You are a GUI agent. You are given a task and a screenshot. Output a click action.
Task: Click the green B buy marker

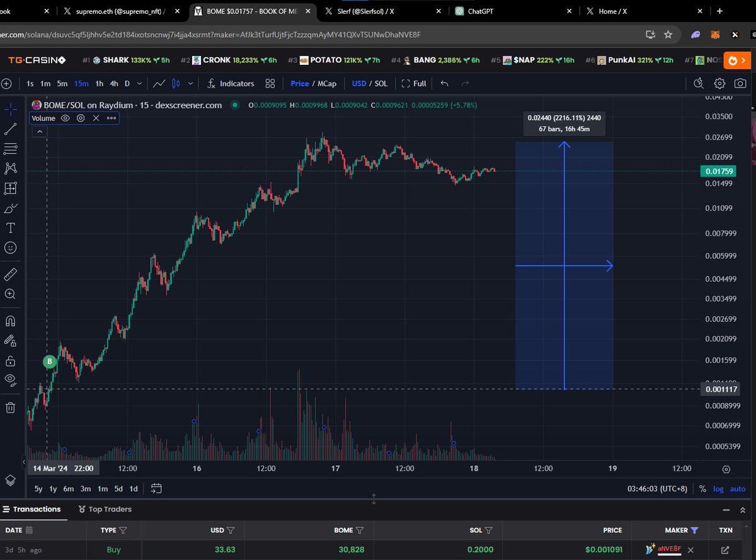point(49,362)
